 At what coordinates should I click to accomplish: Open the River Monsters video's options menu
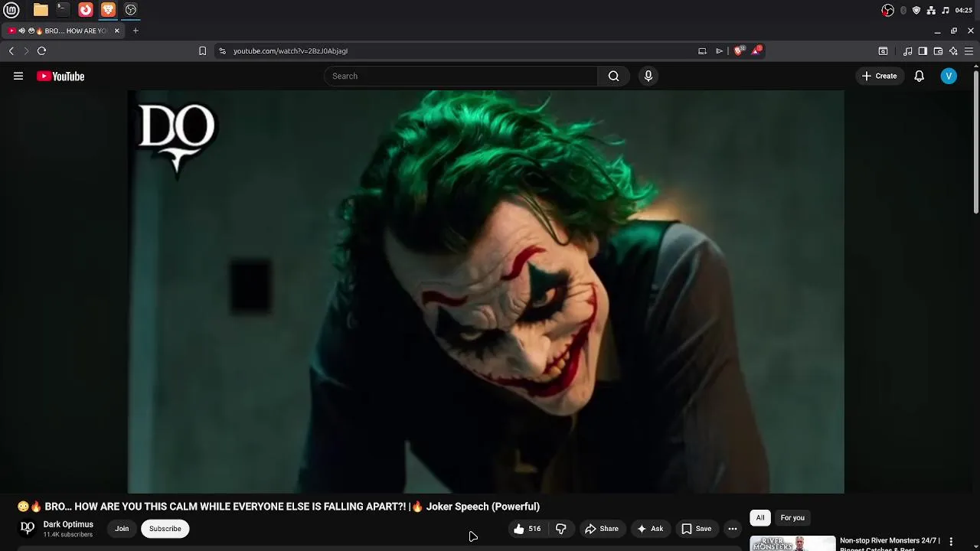[951, 542]
